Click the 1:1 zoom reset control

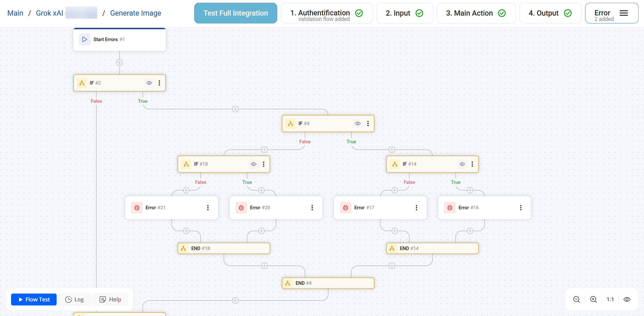610,299
